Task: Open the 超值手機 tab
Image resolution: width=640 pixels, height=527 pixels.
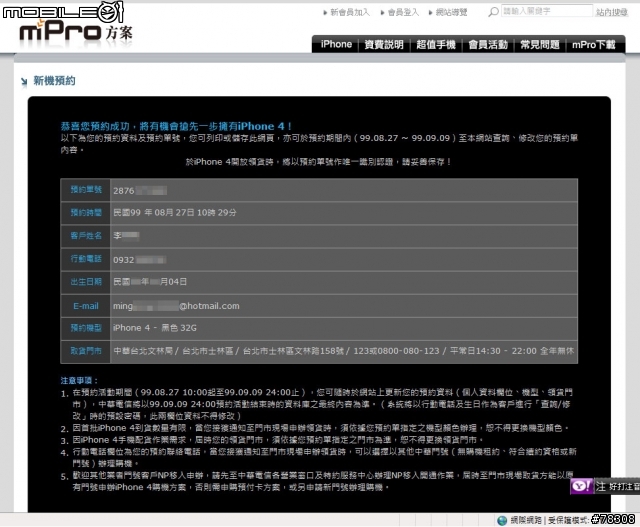Action: pyautogui.click(x=436, y=44)
